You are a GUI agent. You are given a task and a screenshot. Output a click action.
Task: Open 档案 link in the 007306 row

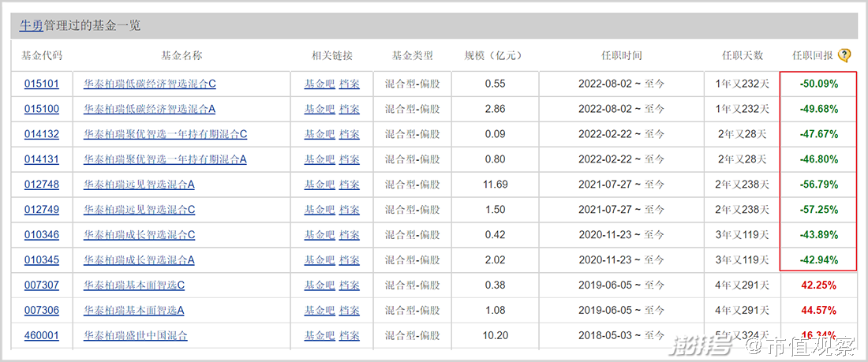pos(350,310)
